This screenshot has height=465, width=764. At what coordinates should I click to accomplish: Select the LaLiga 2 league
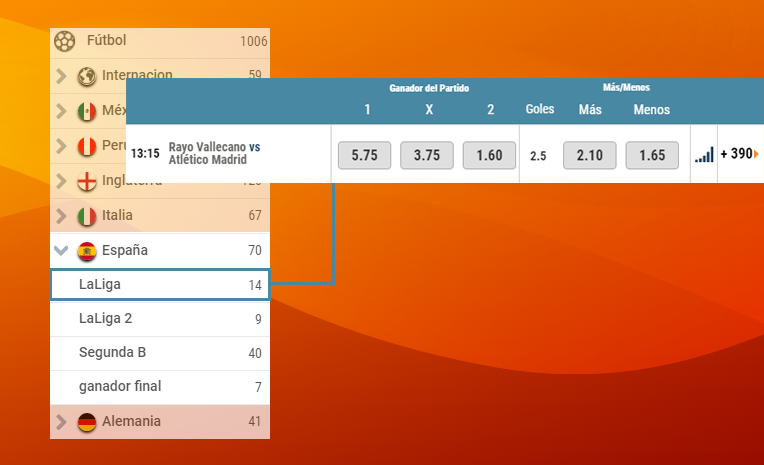[x=160, y=319]
